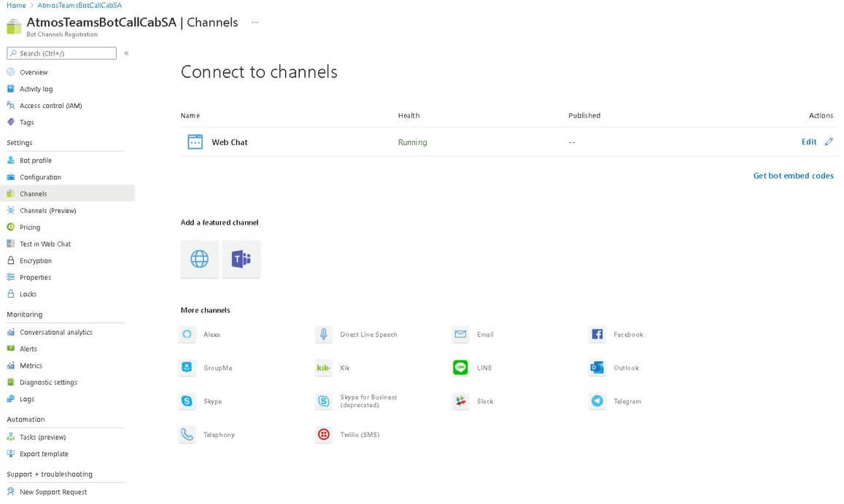Click the Get bot embed codes link
Viewport: 844px width, 504px height.
[793, 176]
